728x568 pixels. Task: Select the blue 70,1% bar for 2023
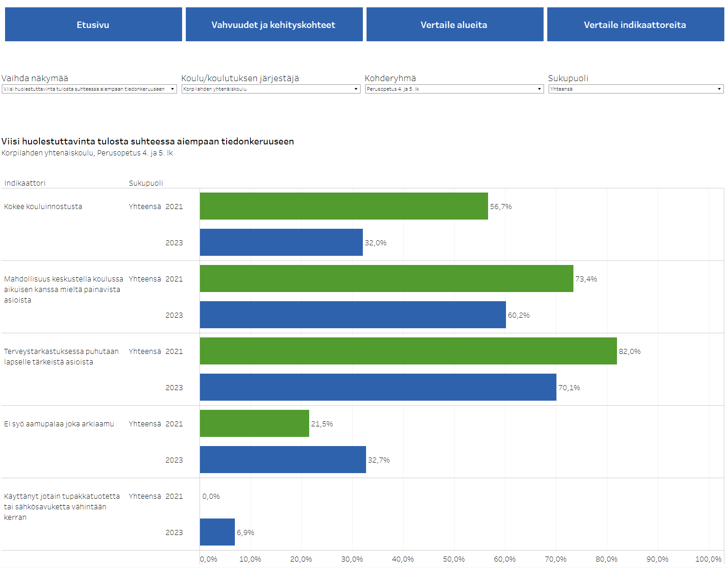(x=378, y=387)
